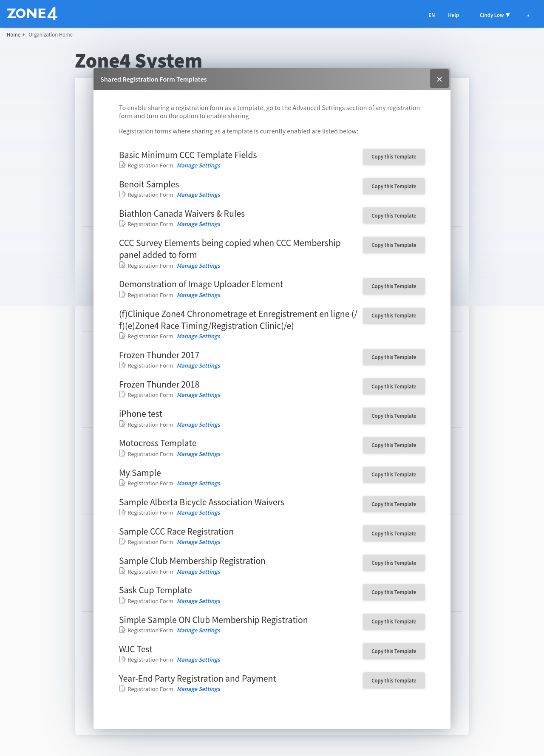
Task: Copy the Biathlon Canada Waivers & Rules template
Action: pos(394,215)
